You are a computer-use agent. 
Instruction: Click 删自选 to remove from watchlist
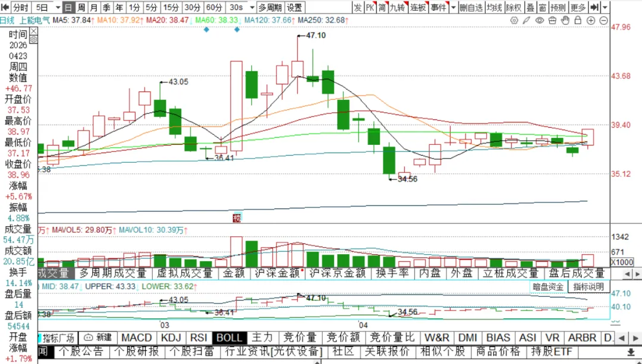point(471,7)
